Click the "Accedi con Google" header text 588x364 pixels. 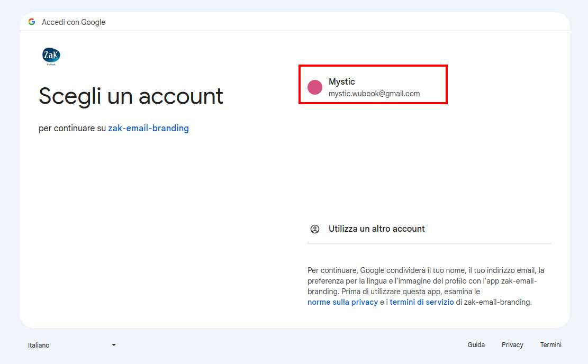(x=74, y=22)
